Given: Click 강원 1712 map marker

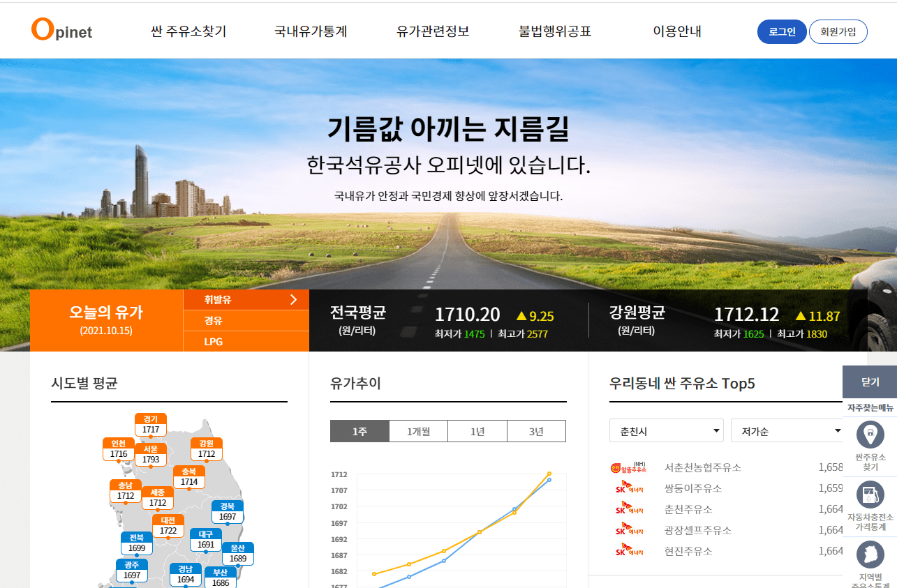Looking at the screenshot, I should tap(207, 448).
